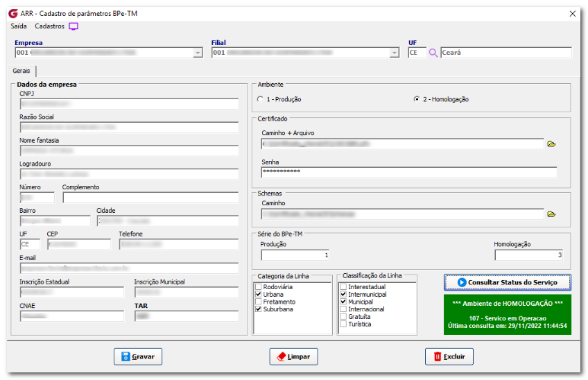This screenshot has height=380, width=588.
Task: Browse for the certificate file via its folder icon
Action: tap(551, 144)
